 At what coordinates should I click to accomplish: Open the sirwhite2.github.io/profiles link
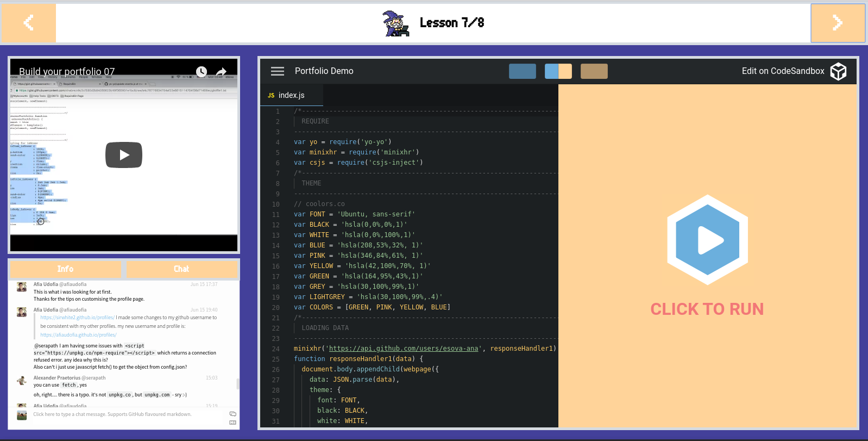(x=78, y=318)
